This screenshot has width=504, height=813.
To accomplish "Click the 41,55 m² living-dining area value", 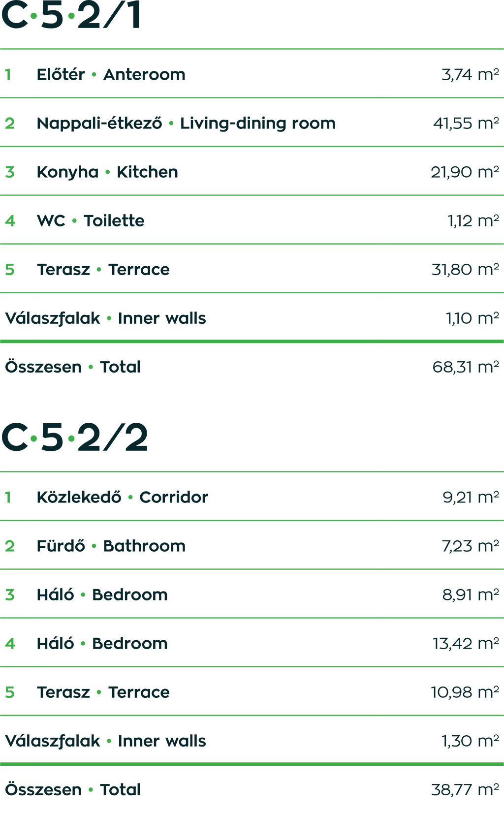I will 466,124.
